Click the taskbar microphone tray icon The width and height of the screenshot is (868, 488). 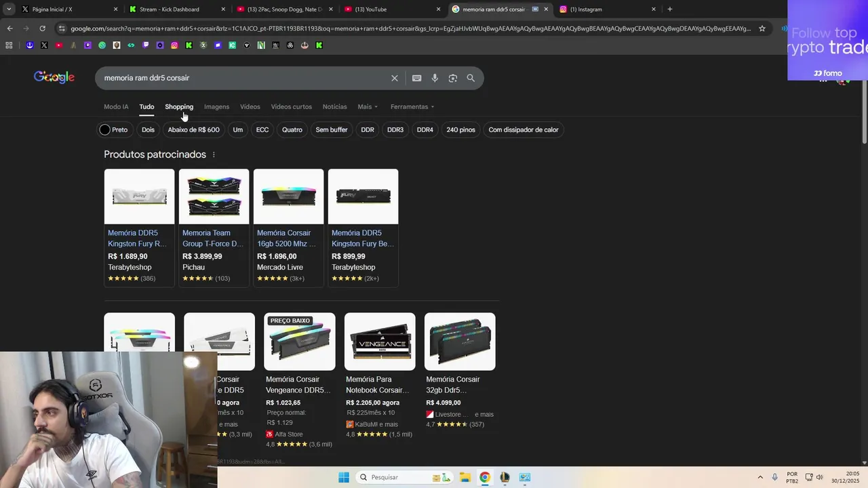click(x=775, y=477)
